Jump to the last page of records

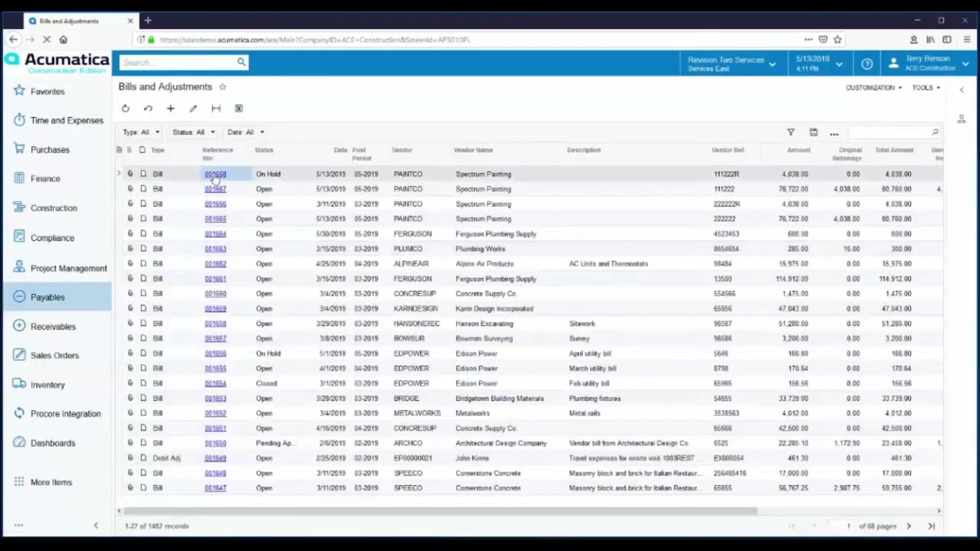tap(931, 526)
